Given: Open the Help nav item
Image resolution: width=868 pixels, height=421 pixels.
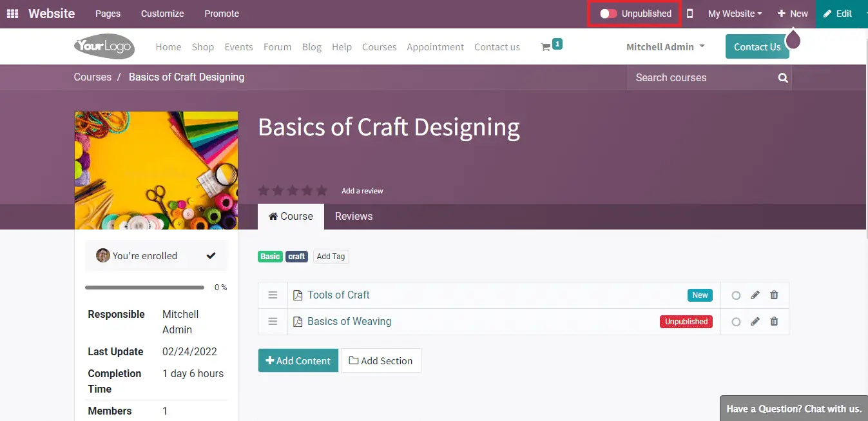Looking at the screenshot, I should pos(342,47).
